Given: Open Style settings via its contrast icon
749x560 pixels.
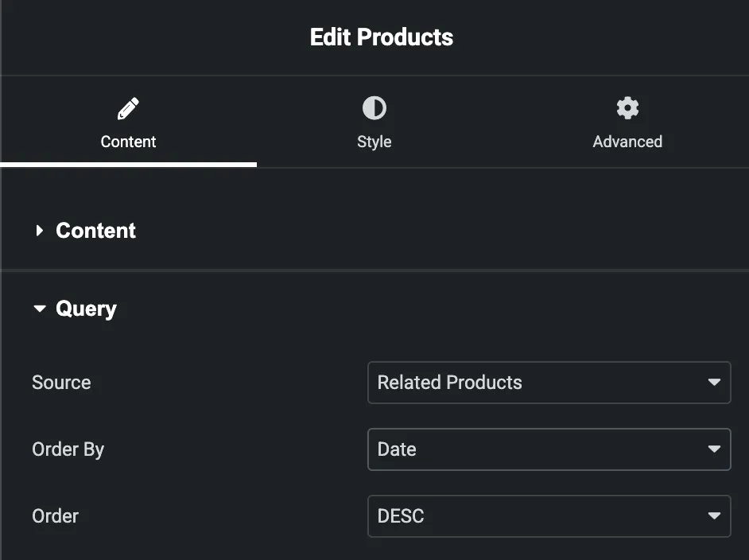Looking at the screenshot, I should [374, 107].
